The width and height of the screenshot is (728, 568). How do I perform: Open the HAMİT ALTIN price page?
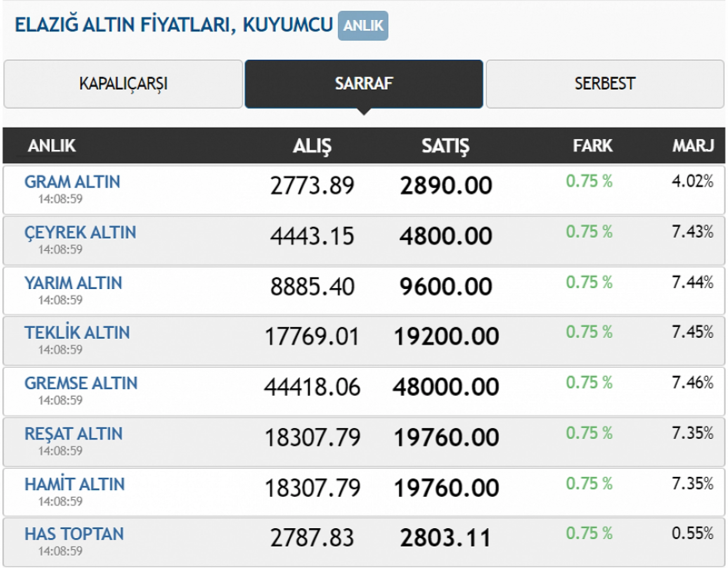[75, 484]
